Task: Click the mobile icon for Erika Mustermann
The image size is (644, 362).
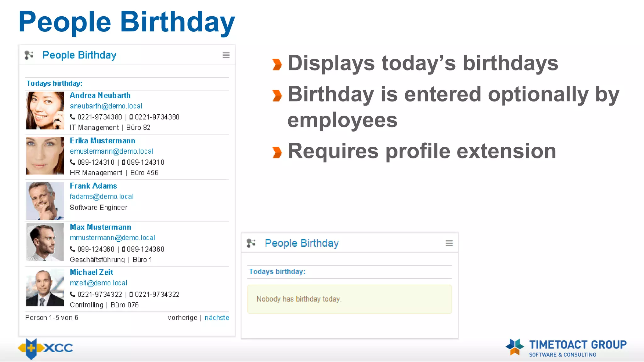Action: tap(124, 162)
